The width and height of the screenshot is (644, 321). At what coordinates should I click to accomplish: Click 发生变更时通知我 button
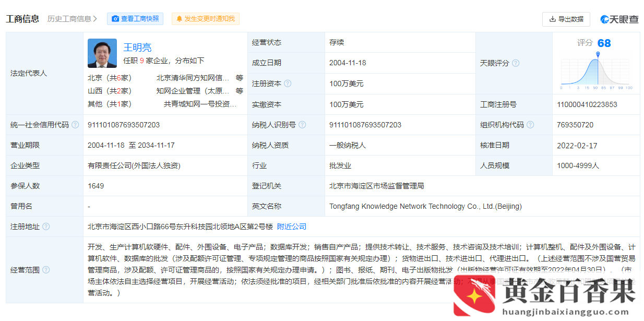206,19
